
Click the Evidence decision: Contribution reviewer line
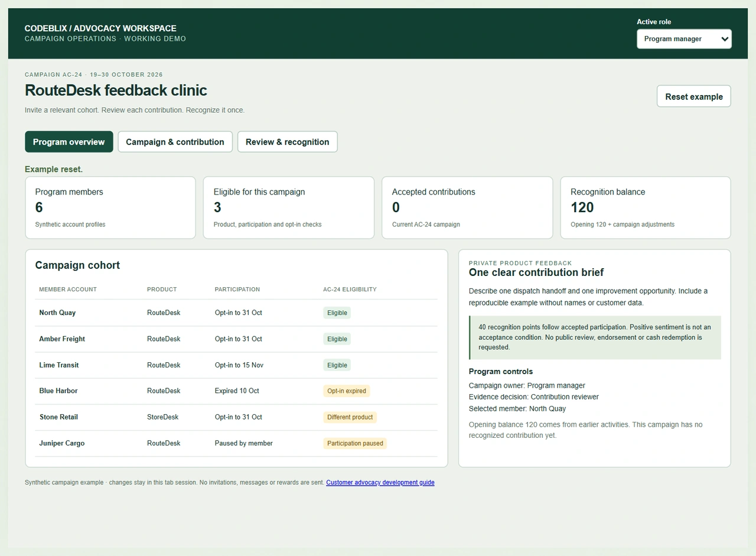tap(534, 397)
